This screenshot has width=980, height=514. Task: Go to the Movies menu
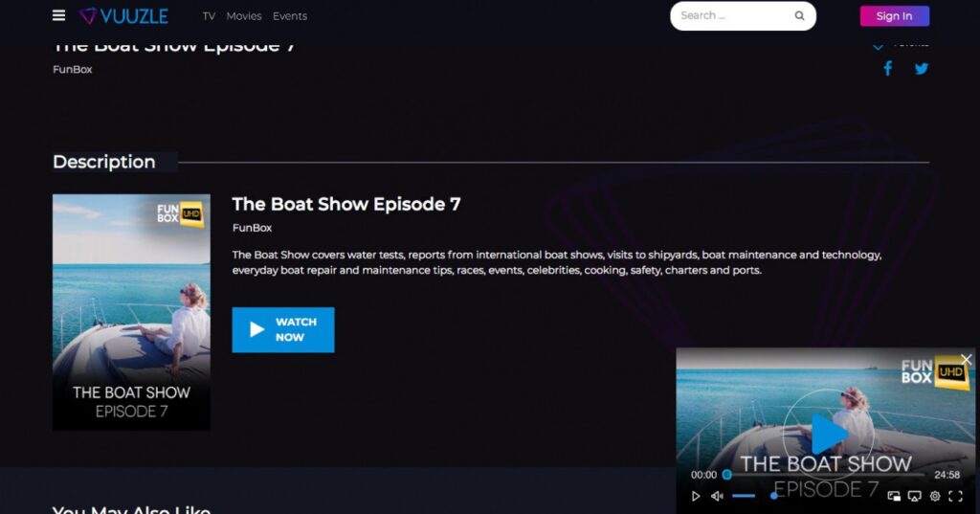(243, 16)
